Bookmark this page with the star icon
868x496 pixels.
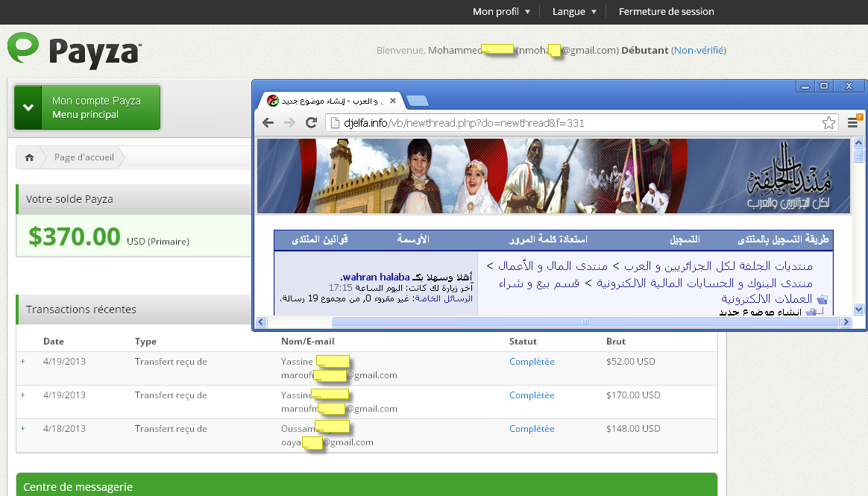(x=828, y=123)
